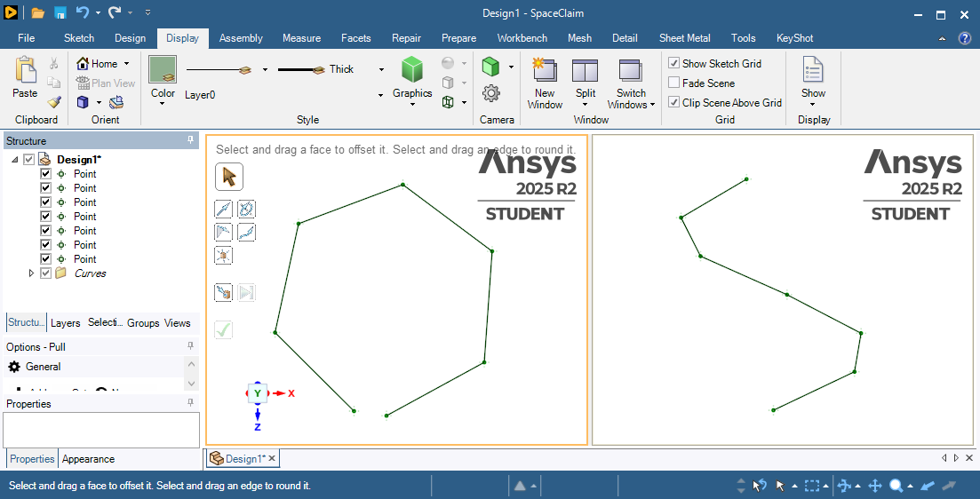The height and width of the screenshot is (499, 980).
Task: Toggle the Show Sketch Grid checkbox
Action: [673, 63]
